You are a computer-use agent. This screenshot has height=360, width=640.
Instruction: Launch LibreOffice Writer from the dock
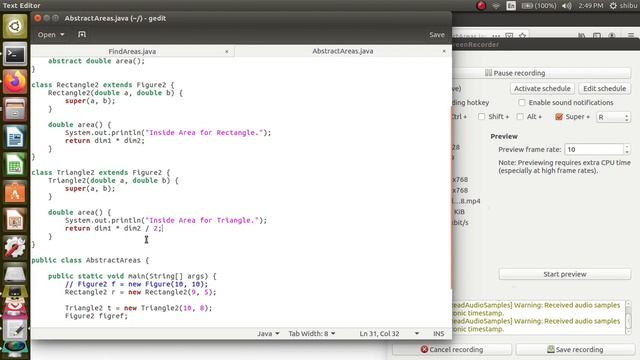(15, 137)
